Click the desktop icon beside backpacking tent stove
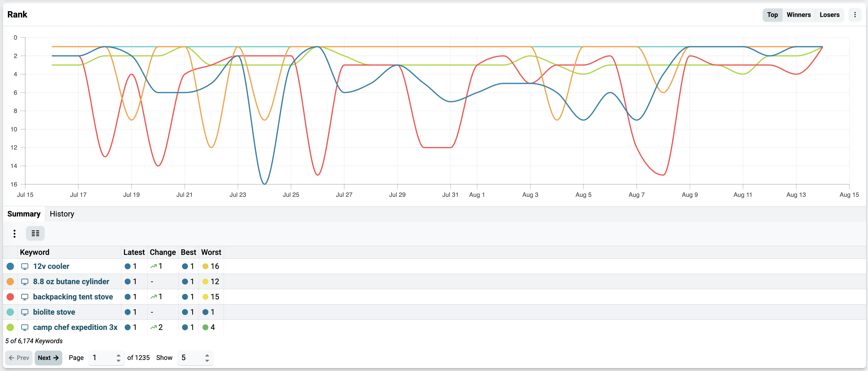868x371 pixels. (x=25, y=297)
